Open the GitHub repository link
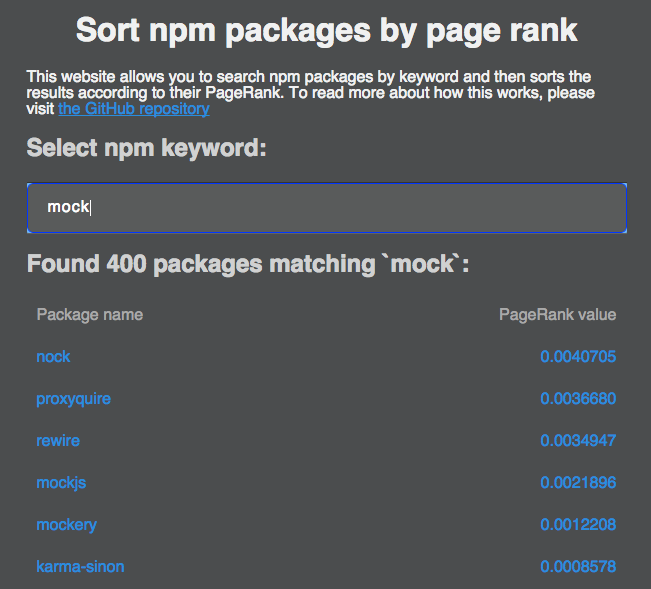Viewport: 651px width, 589px height. click(x=134, y=109)
